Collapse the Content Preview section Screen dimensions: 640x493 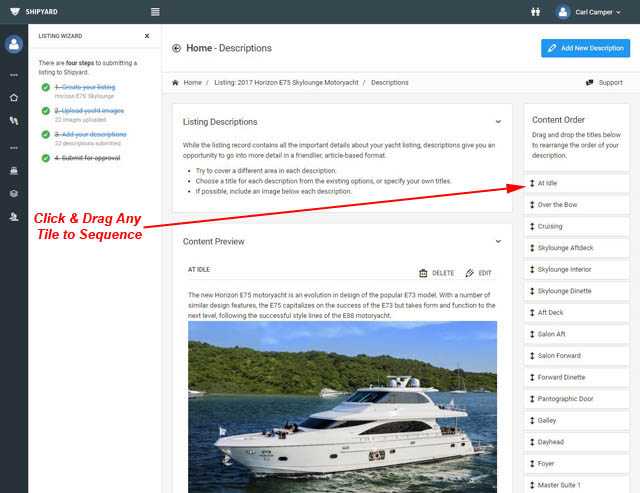(x=498, y=241)
